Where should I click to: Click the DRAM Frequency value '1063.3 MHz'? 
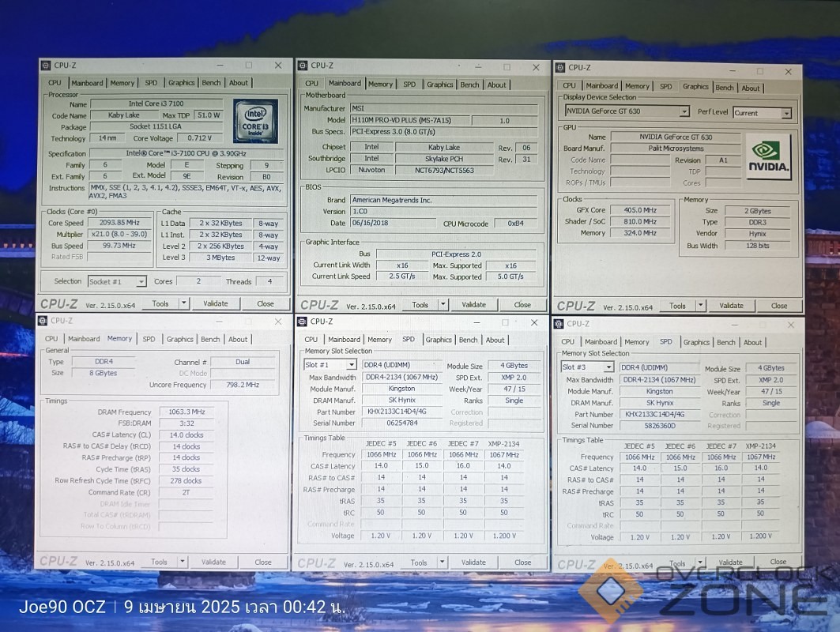click(187, 412)
